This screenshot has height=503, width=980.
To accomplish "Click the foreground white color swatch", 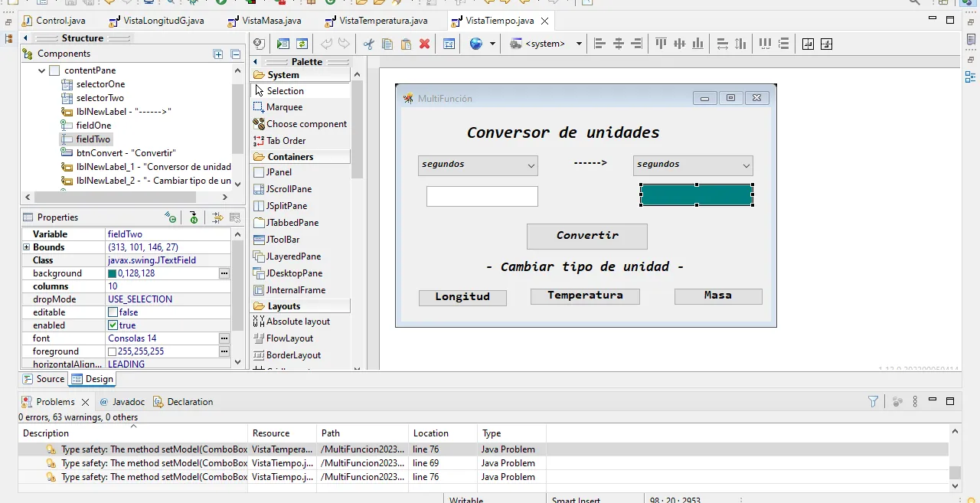I will tap(113, 351).
